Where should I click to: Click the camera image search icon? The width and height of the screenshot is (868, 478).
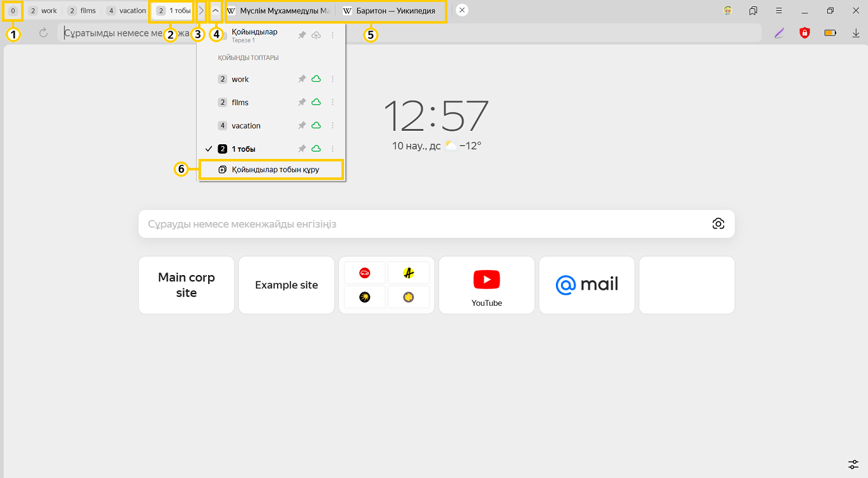[718, 223]
